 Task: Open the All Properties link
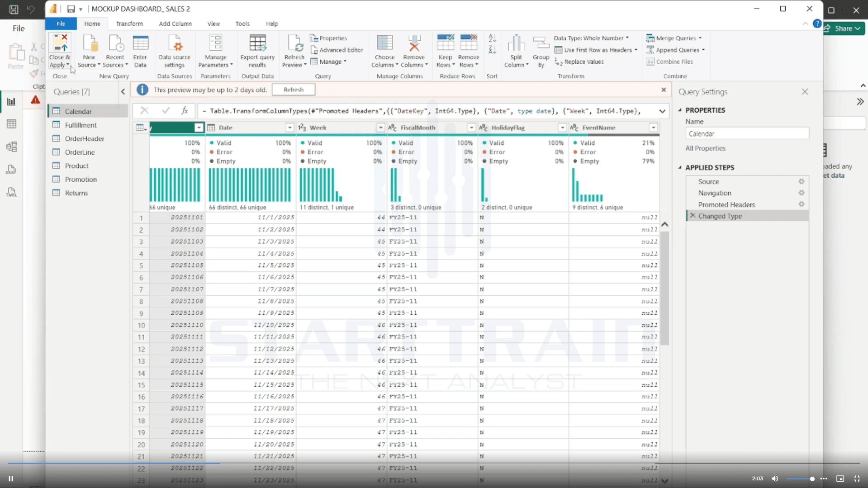(x=705, y=148)
